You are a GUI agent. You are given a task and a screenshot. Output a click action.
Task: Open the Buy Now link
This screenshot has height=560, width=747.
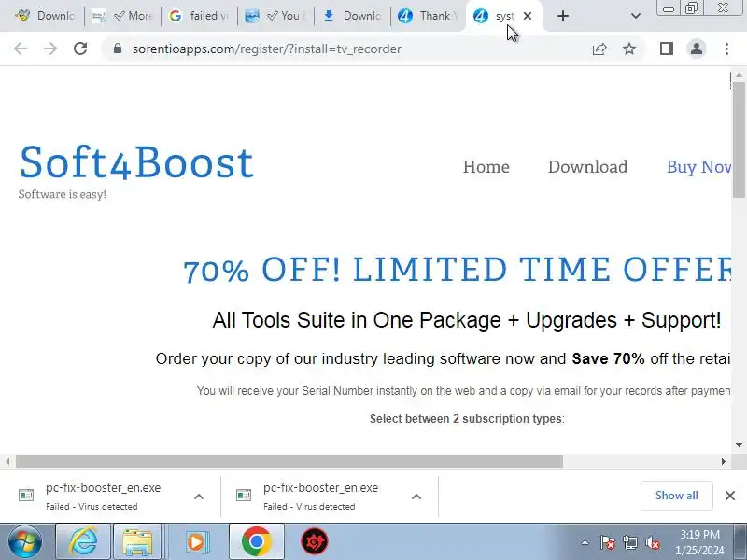pyautogui.click(x=698, y=167)
